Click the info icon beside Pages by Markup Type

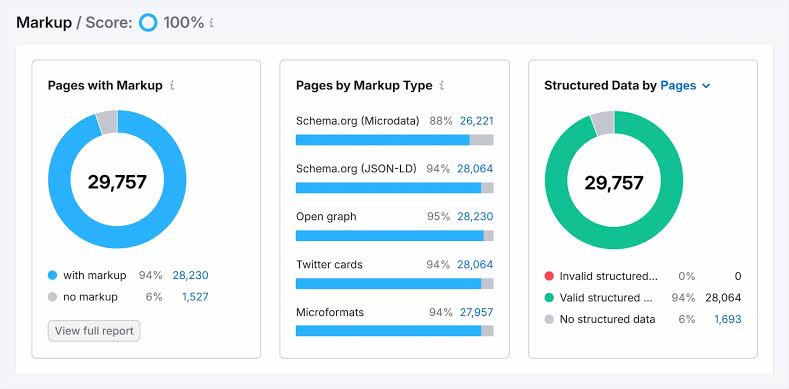click(x=442, y=86)
